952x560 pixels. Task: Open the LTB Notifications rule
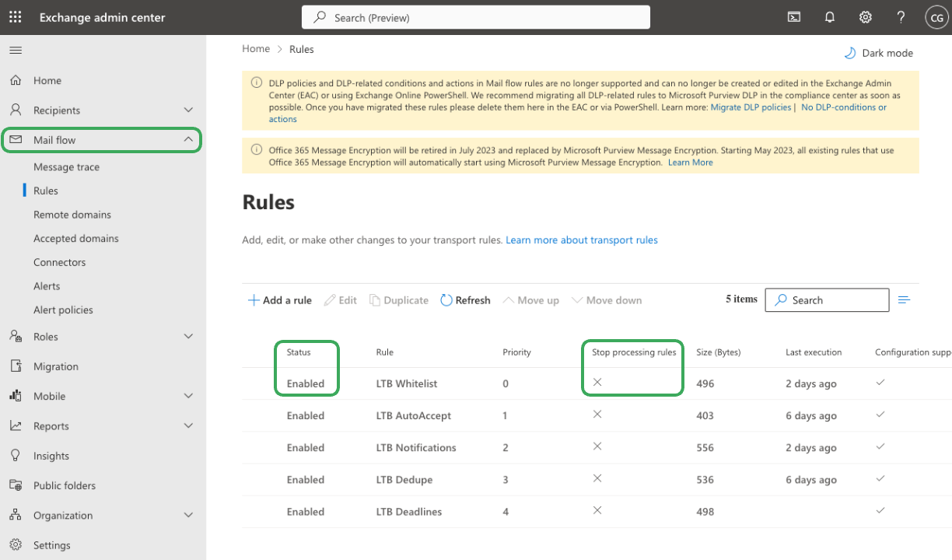416,448
